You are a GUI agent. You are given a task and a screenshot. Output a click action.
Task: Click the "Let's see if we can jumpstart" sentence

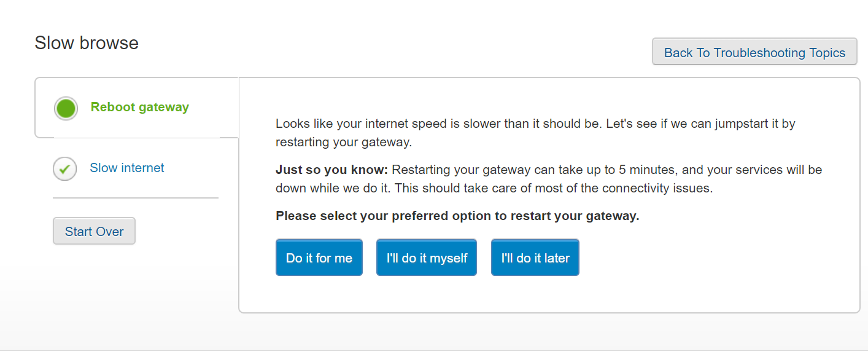700,124
